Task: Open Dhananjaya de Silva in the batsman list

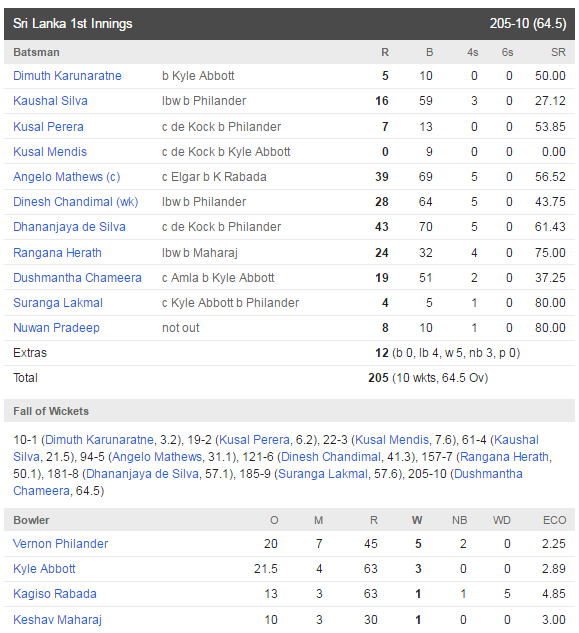Action: pos(69,227)
